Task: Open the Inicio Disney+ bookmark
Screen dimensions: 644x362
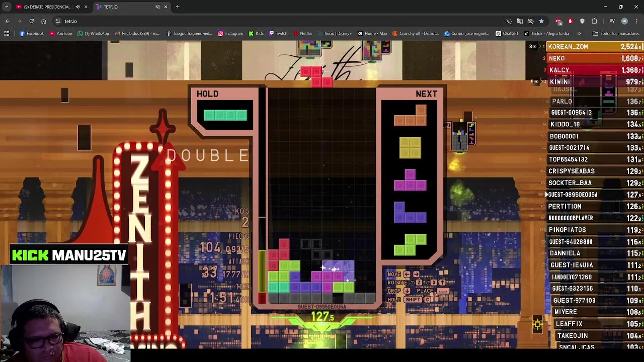Action: 335,34
